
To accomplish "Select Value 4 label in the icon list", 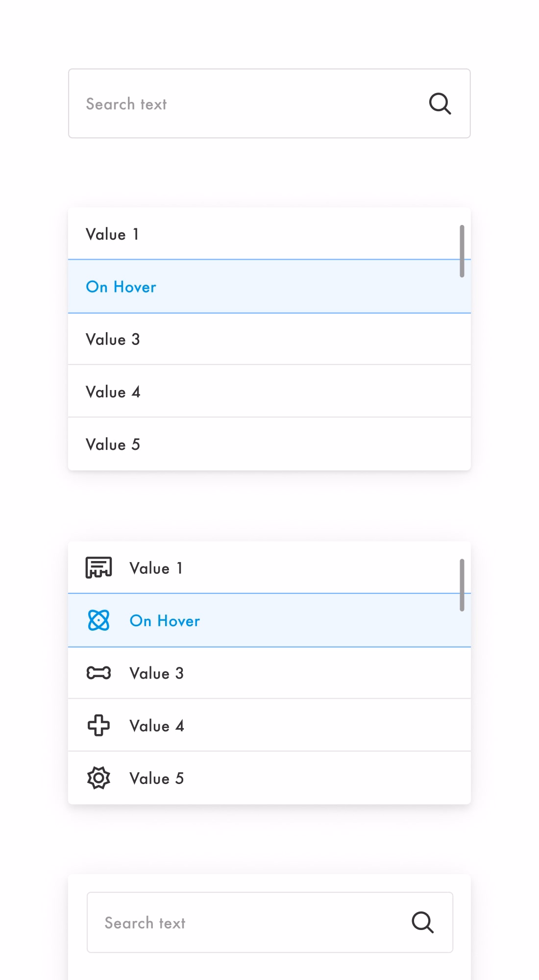I will point(157,726).
